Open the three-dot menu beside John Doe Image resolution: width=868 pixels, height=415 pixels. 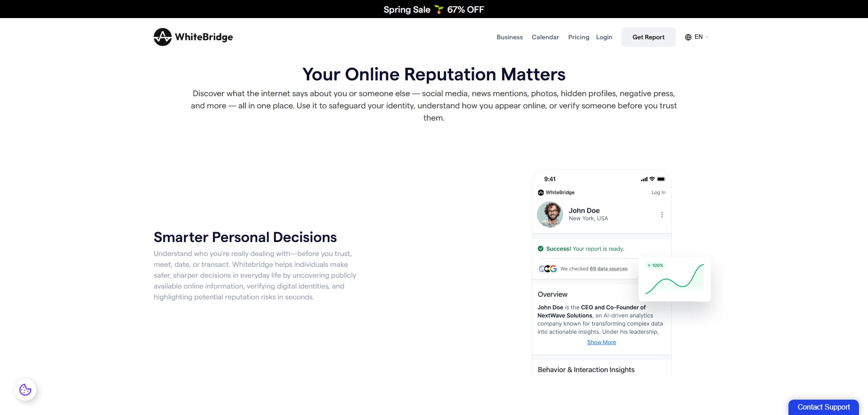[x=662, y=214]
